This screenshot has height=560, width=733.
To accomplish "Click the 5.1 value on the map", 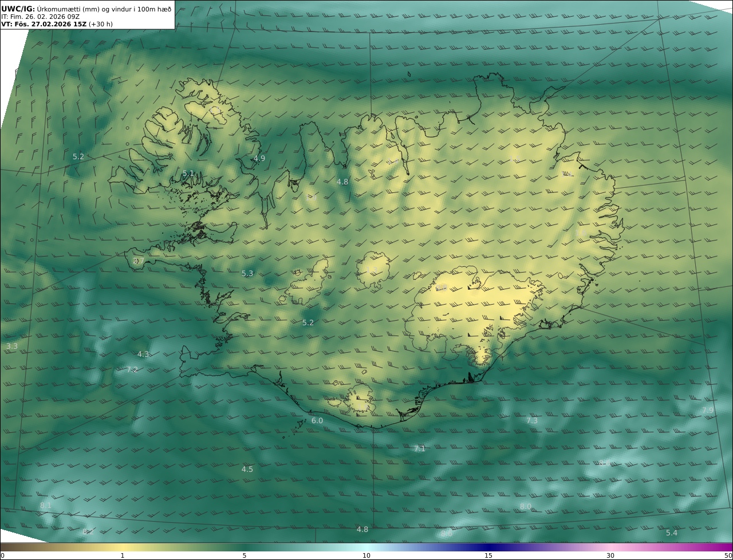I will (188, 173).
